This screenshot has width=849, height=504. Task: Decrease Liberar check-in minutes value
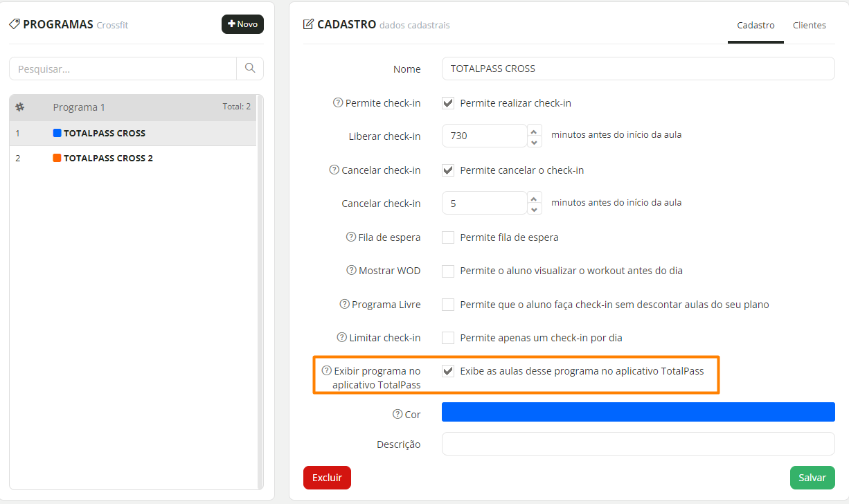pyautogui.click(x=534, y=142)
